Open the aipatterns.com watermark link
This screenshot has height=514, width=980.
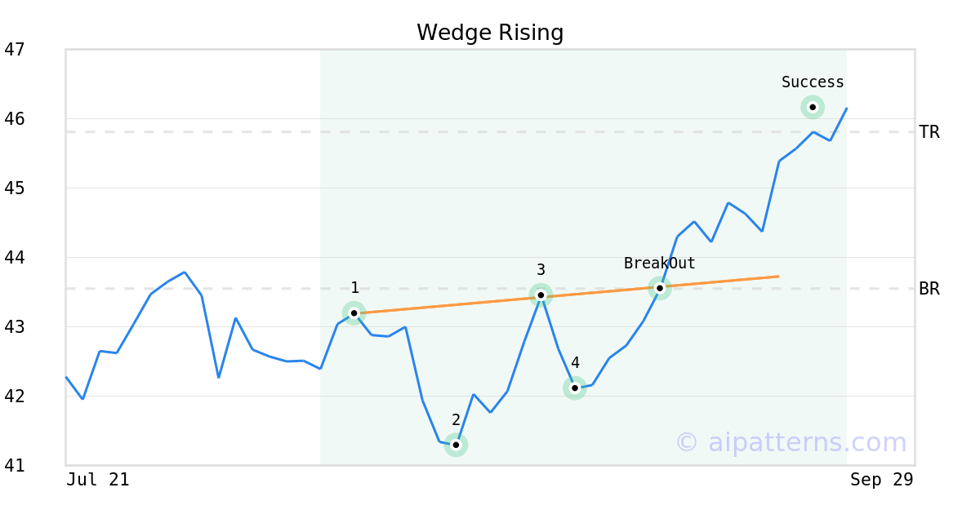791,442
